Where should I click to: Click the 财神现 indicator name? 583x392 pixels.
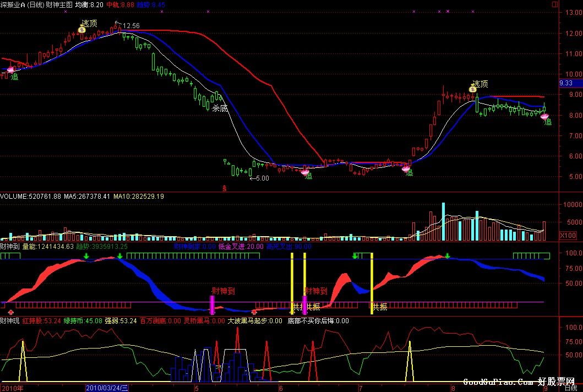pyautogui.click(x=10, y=320)
